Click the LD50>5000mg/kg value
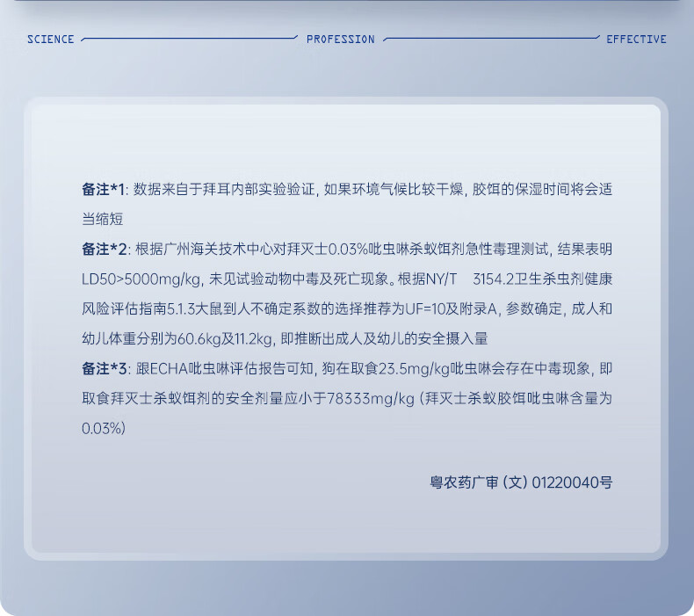Image resolution: width=694 pixels, height=616 pixels. [x=141, y=279]
